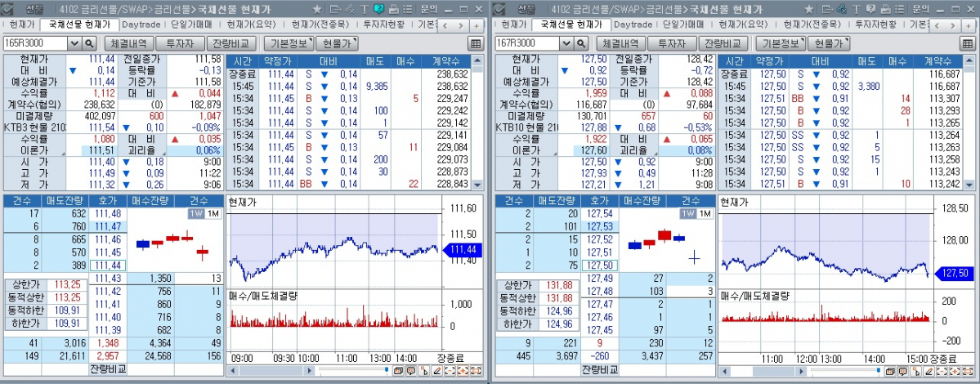
Task: Click the data tooltip bubble icon in left chart
Action: coord(410,371)
